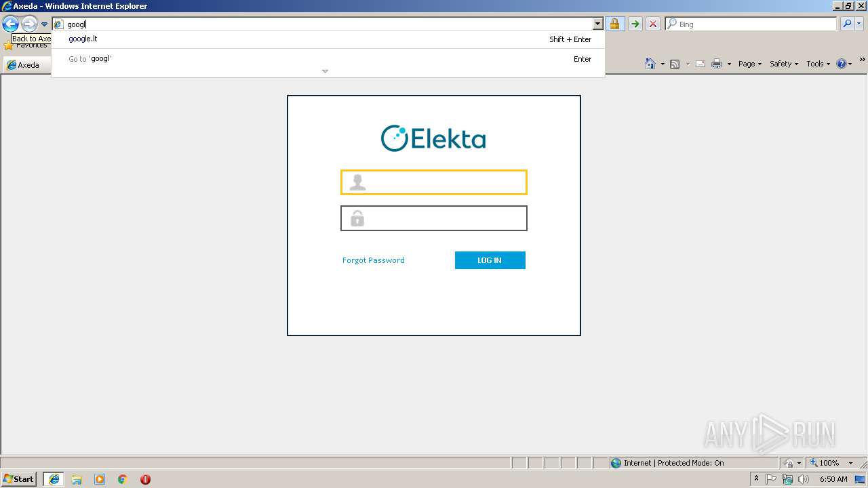Click the Home toolbar icon

coord(650,64)
